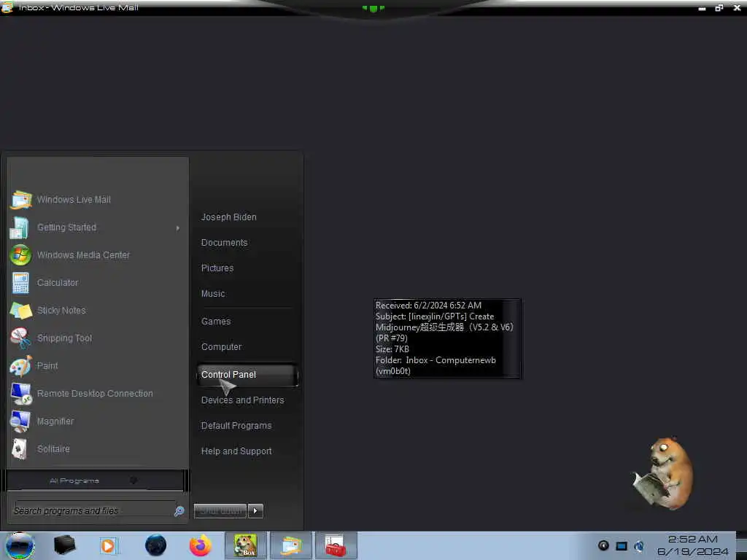
Task: Show All Programs list
Action: tap(96, 481)
